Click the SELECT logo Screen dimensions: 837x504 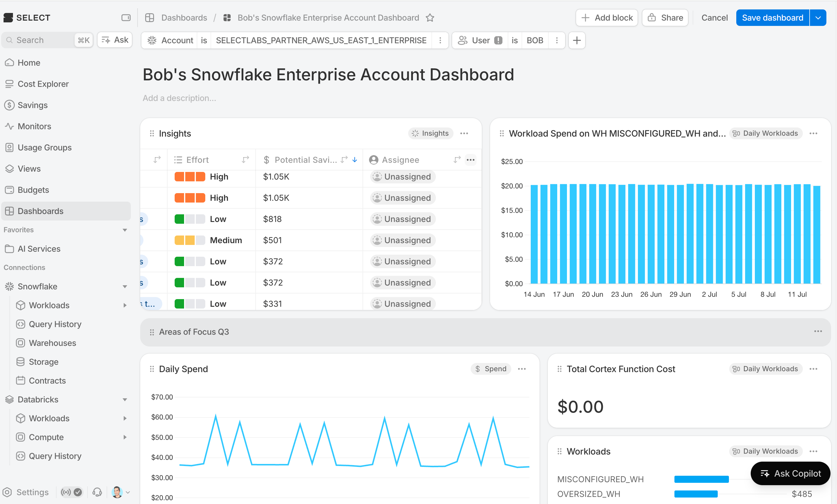27,18
